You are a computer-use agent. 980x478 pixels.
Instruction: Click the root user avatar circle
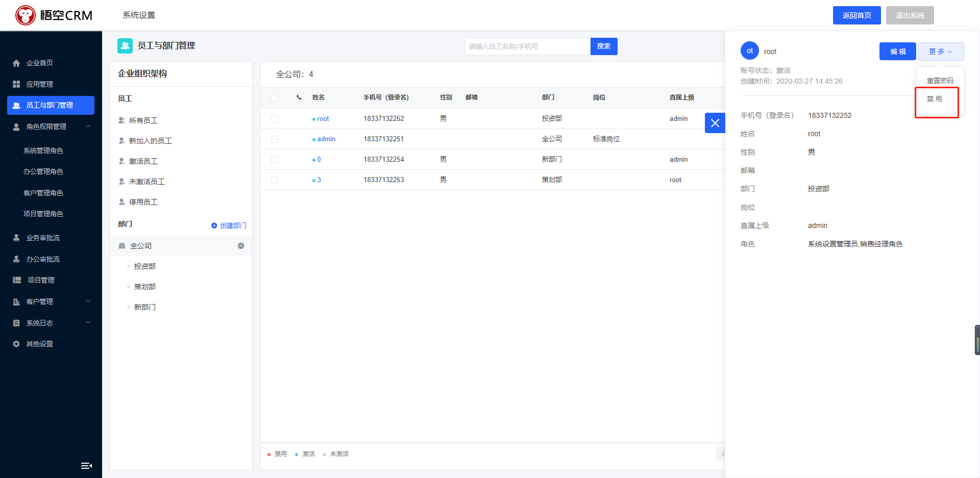750,51
